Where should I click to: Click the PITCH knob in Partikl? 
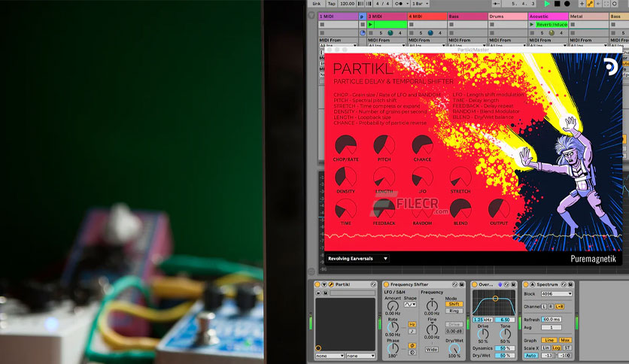pos(384,144)
